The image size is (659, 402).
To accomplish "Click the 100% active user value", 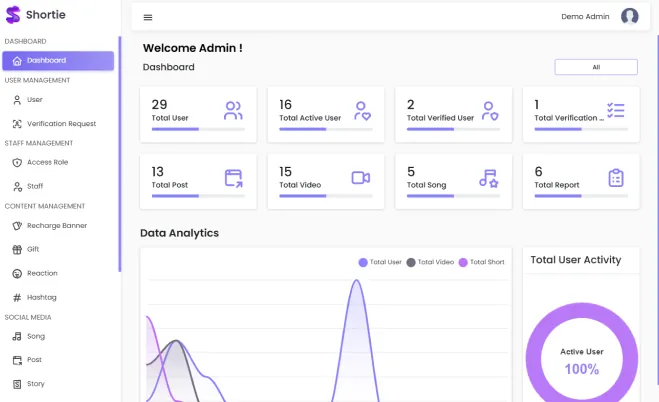I will (x=582, y=369).
